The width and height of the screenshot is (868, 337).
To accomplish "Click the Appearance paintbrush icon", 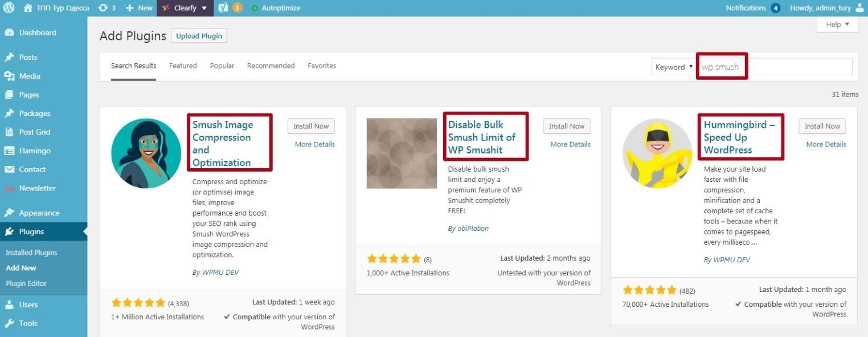I will [x=9, y=213].
